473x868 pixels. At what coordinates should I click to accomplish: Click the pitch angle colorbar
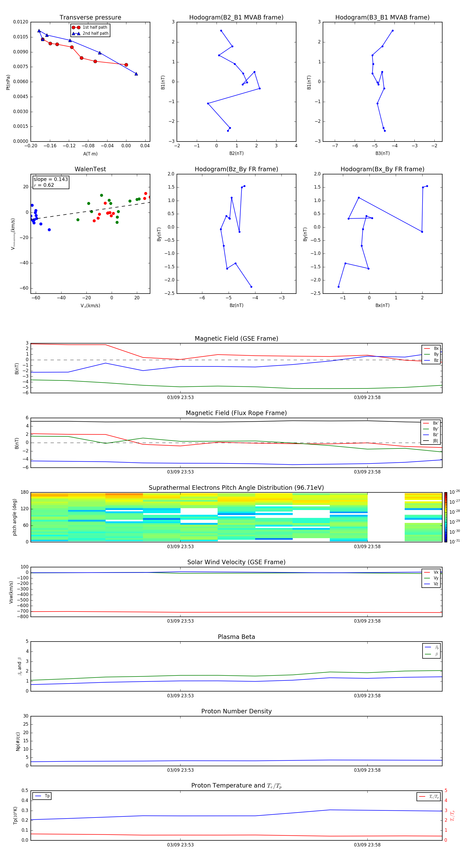pyautogui.click(x=446, y=517)
